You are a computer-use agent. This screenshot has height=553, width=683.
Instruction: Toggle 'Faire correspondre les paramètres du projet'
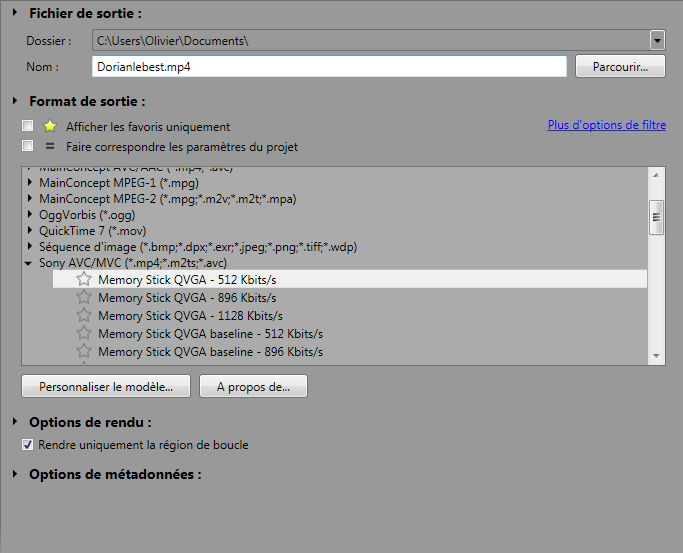tap(28, 146)
